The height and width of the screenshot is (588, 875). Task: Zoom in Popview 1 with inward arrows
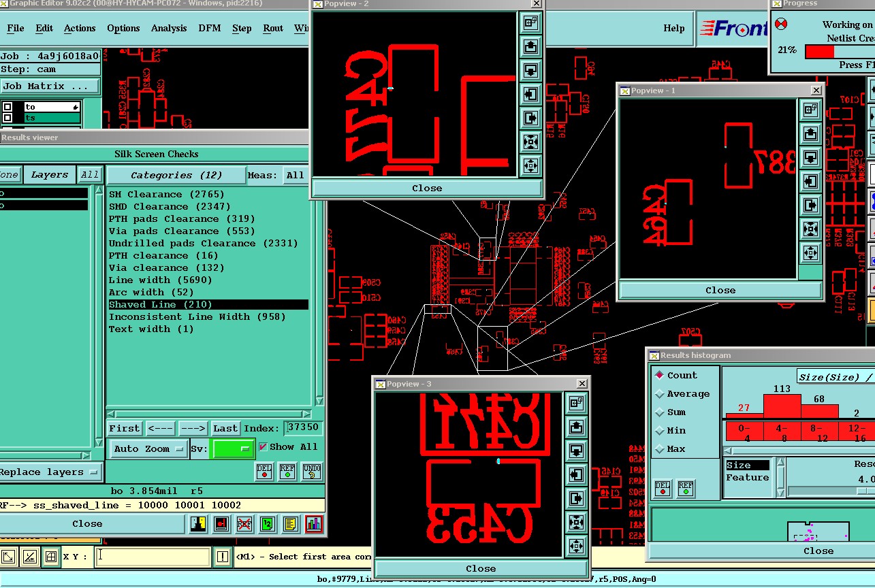(810, 229)
